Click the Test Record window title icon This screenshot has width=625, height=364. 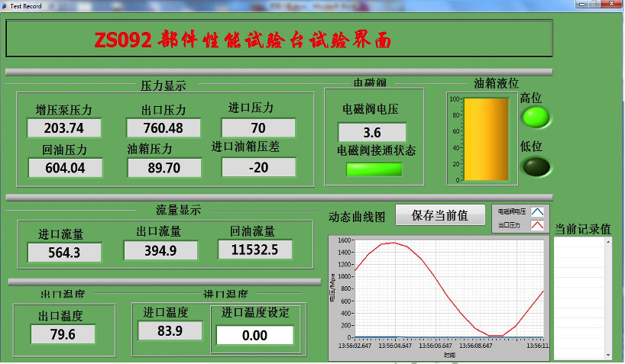coord(5,5)
